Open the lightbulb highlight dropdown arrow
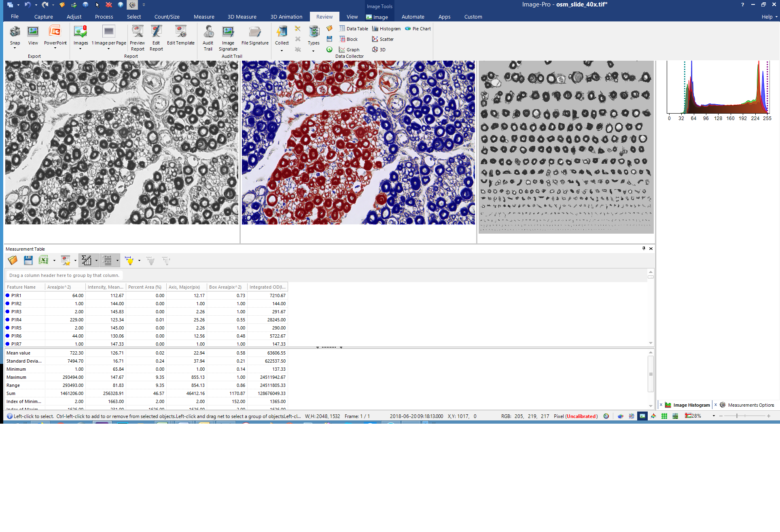Screen dimensions: 780x532 click(139, 261)
